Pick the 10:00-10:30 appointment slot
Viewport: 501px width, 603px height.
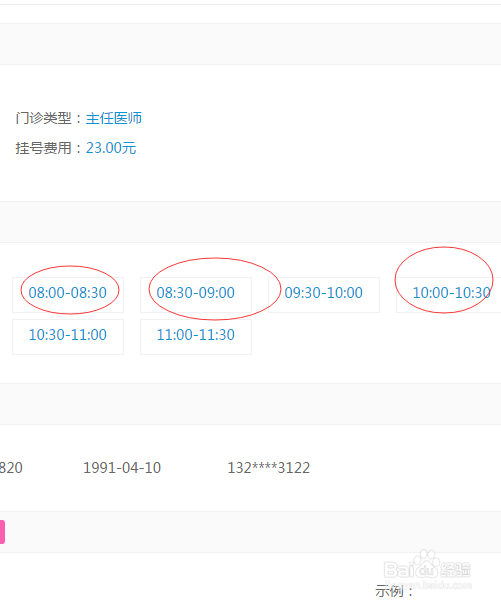point(449,295)
